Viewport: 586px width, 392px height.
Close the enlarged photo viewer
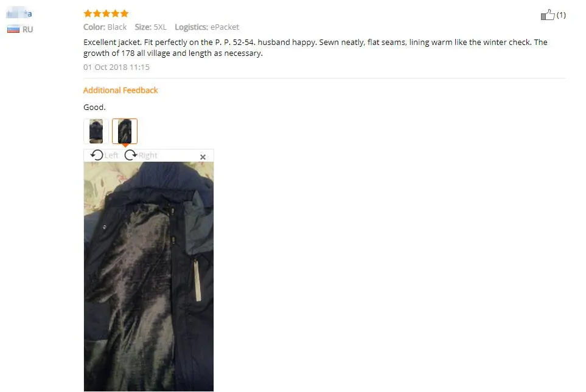[203, 157]
